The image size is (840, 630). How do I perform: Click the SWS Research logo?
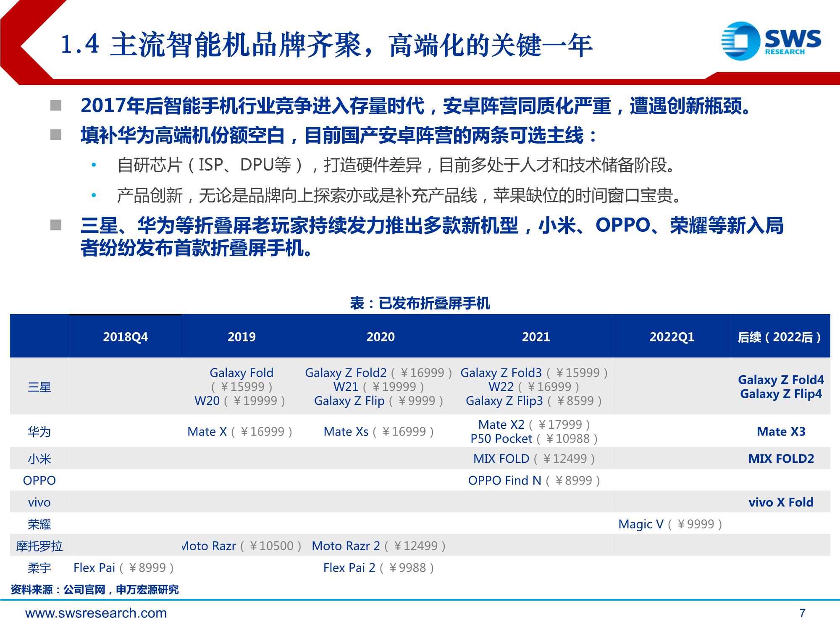(x=771, y=41)
